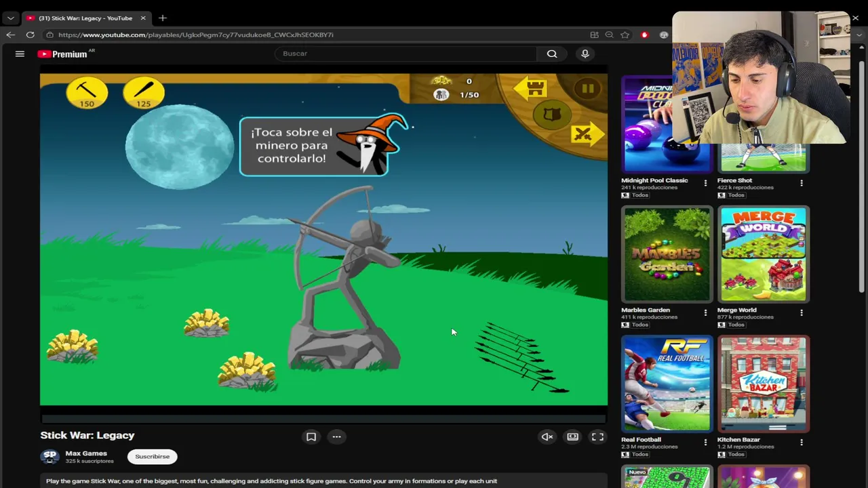Screen dimensions: 868x488
Task: Click the browser address bar URL
Action: [196, 35]
